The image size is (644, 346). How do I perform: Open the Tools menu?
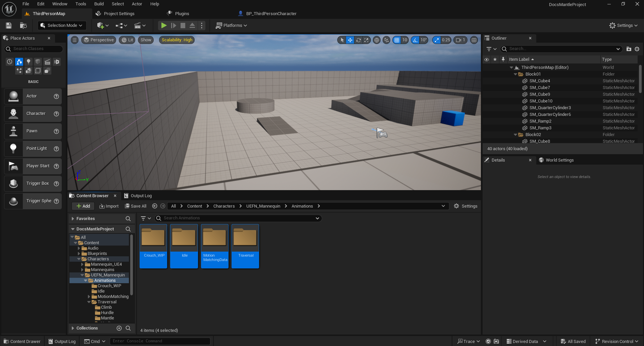[81, 4]
